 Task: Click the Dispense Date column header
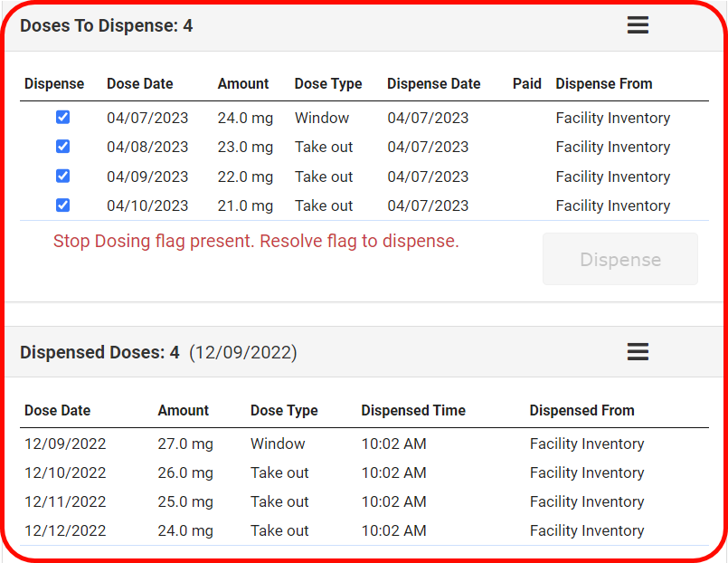click(x=432, y=83)
